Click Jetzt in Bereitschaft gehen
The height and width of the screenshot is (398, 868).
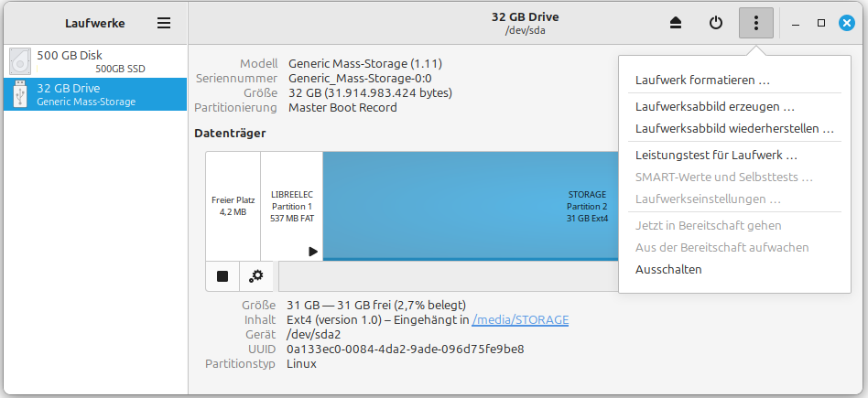tap(734, 225)
